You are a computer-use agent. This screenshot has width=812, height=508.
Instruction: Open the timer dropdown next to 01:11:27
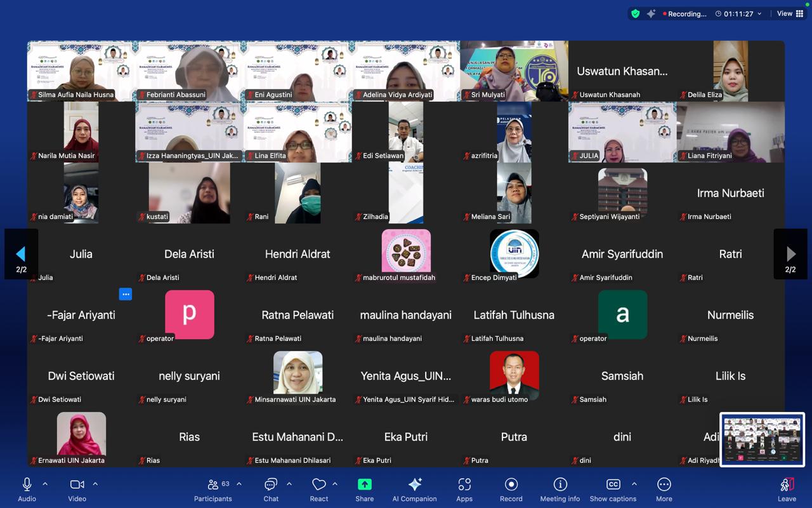[759, 14]
